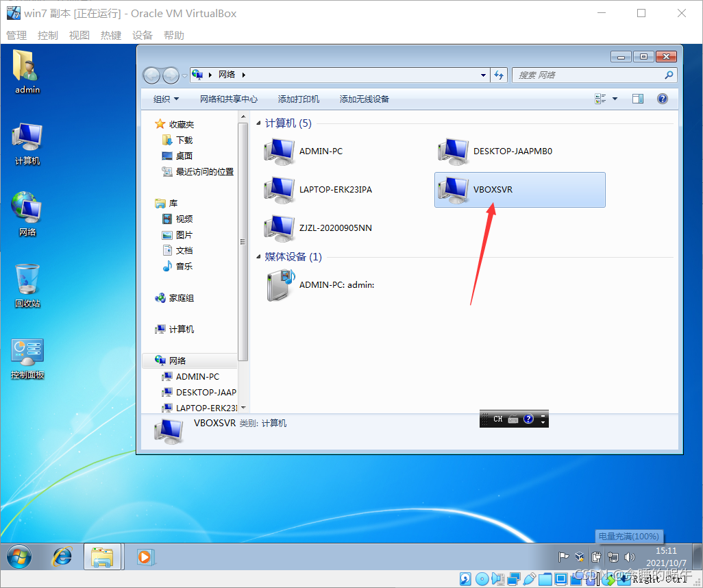The image size is (703, 588).
Task: Click VirtualBox USB status icon
Action: [x=530, y=579]
